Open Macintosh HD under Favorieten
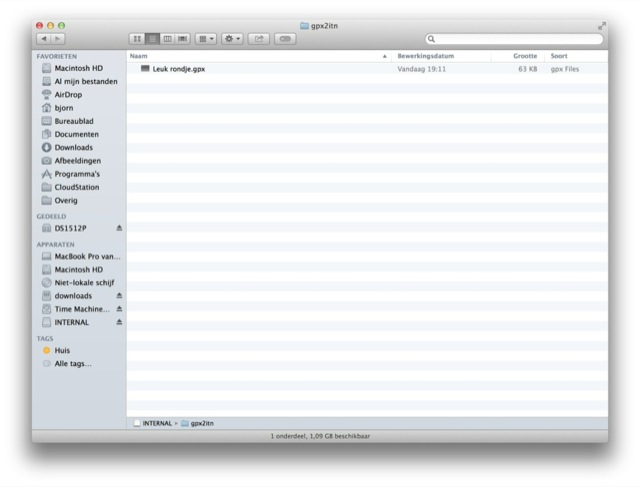This screenshot has height=487, width=640. pyautogui.click(x=79, y=68)
